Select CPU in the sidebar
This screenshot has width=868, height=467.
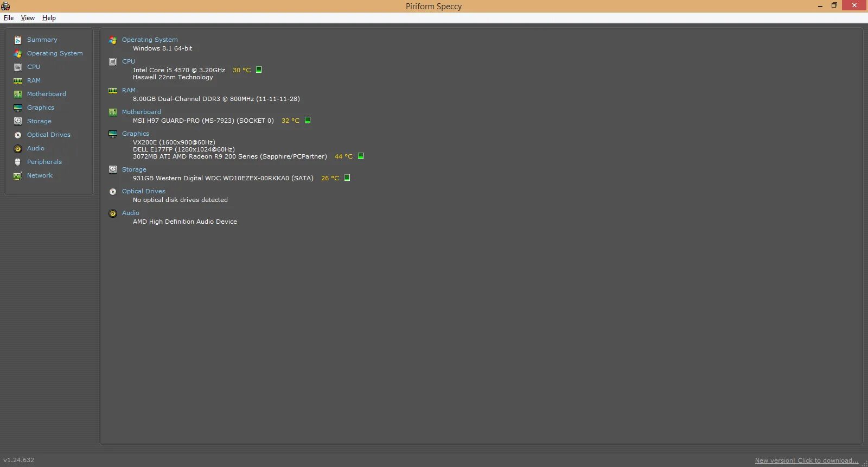pos(34,67)
